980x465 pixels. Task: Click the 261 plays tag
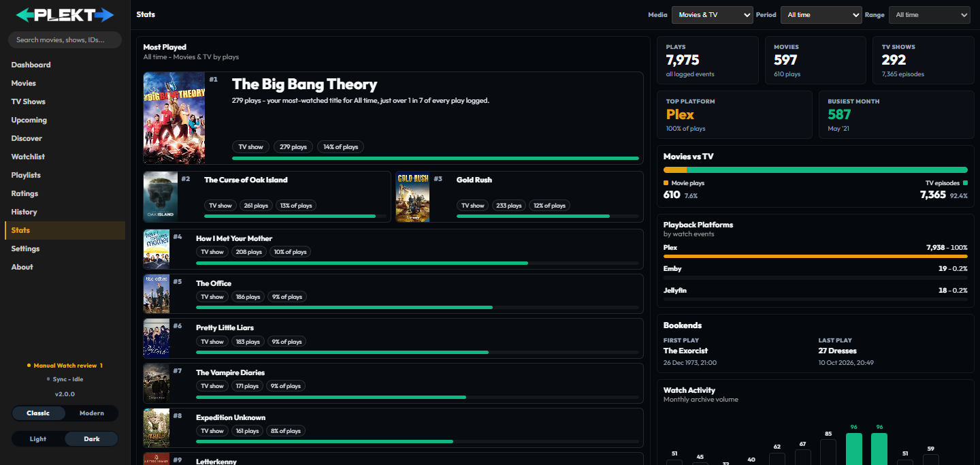(x=257, y=206)
